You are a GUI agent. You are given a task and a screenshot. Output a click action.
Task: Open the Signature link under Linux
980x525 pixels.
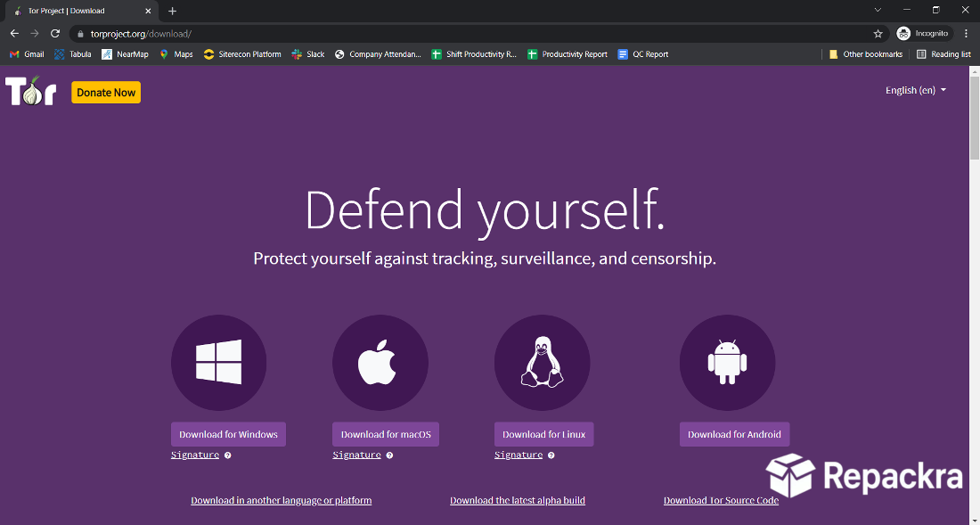click(x=519, y=455)
